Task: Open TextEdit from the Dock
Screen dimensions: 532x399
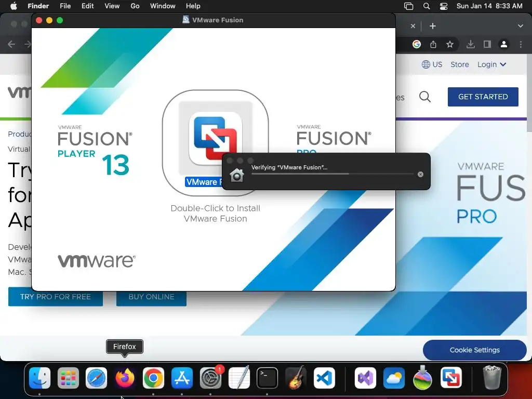Action: (239, 378)
